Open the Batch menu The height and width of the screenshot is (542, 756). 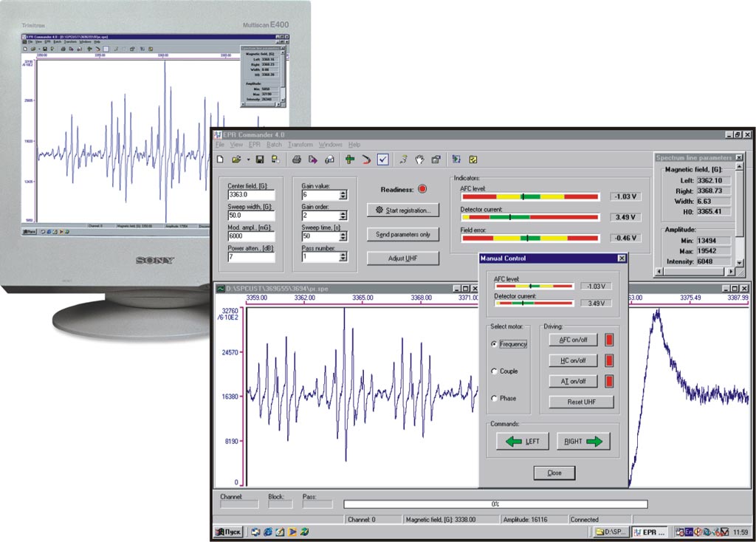[274, 145]
